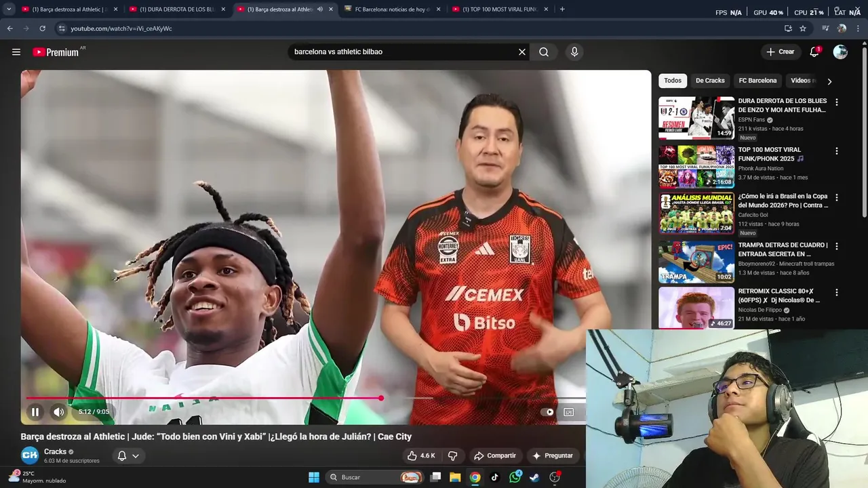Start voice search with the microphone

(574, 52)
